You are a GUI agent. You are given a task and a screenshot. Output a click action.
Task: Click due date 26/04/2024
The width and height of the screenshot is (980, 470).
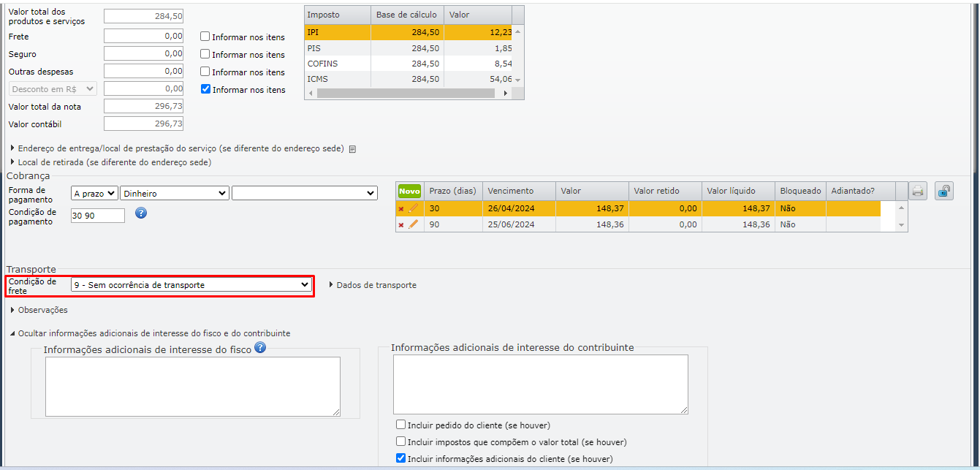511,208
